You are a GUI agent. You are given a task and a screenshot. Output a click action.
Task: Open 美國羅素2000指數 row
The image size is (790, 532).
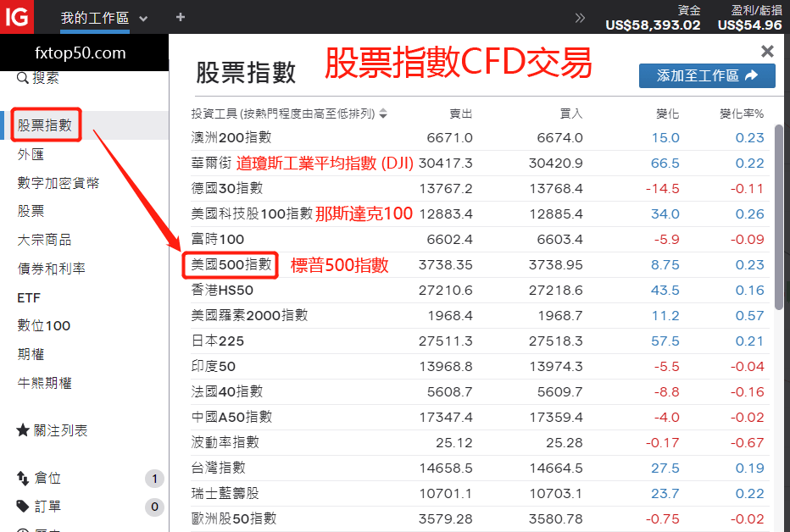coord(480,316)
